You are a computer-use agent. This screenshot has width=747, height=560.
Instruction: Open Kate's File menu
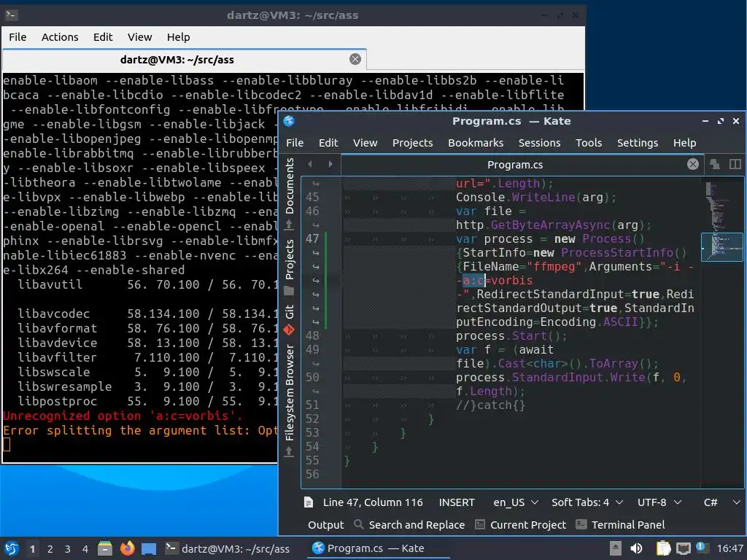pyautogui.click(x=295, y=143)
